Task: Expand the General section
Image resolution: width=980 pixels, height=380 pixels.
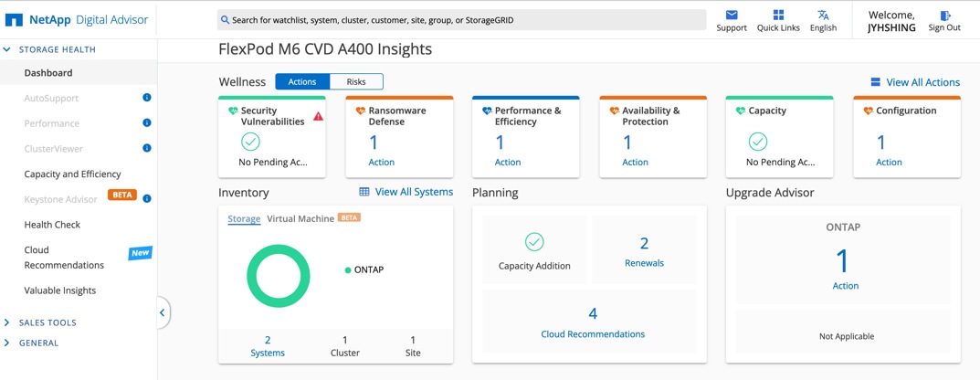Action: [8, 343]
